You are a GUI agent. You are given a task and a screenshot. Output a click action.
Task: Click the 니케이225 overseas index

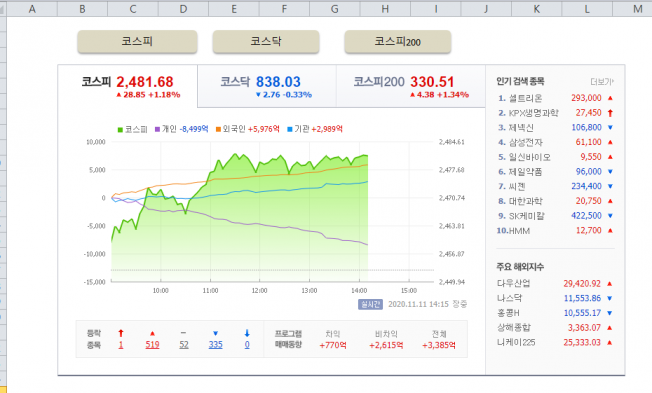[516, 343]
